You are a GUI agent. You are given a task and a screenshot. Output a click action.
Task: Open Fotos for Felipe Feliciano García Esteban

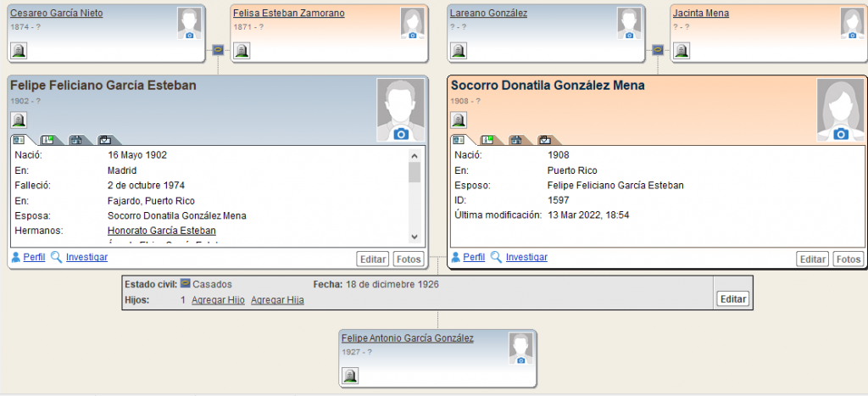409,259
